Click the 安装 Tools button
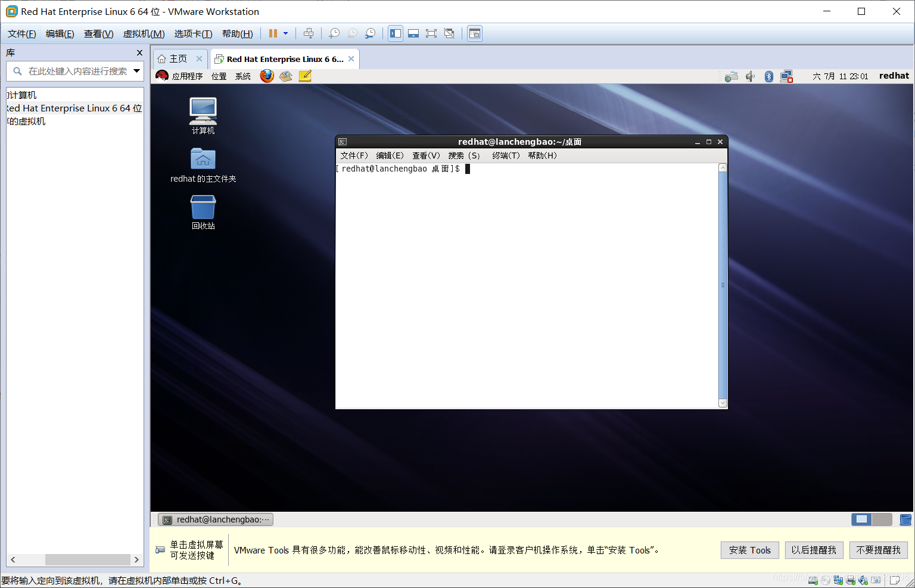The width and height of the screenshot is (915, 588). click(749, 550)
